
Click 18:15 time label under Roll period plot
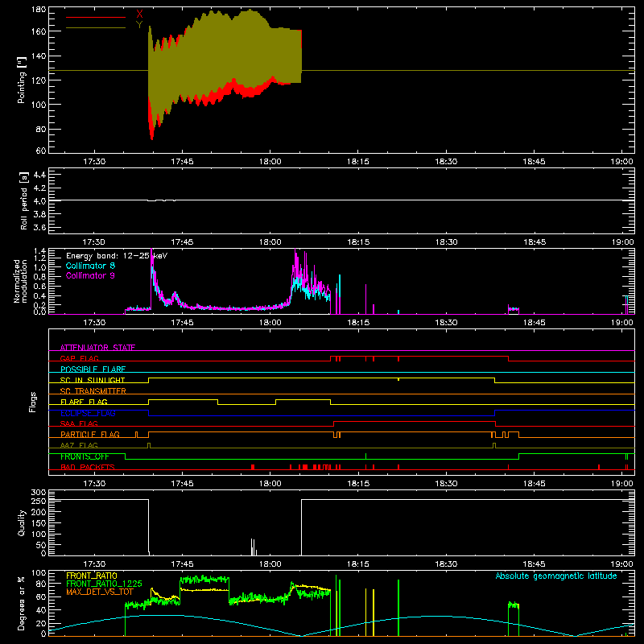point(358,242)
